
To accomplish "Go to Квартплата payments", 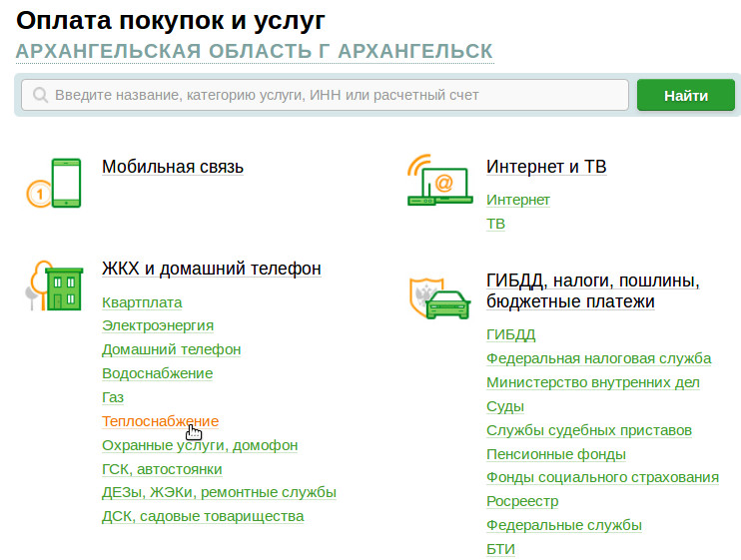I will pyautogui.click(x=142, y=301).
